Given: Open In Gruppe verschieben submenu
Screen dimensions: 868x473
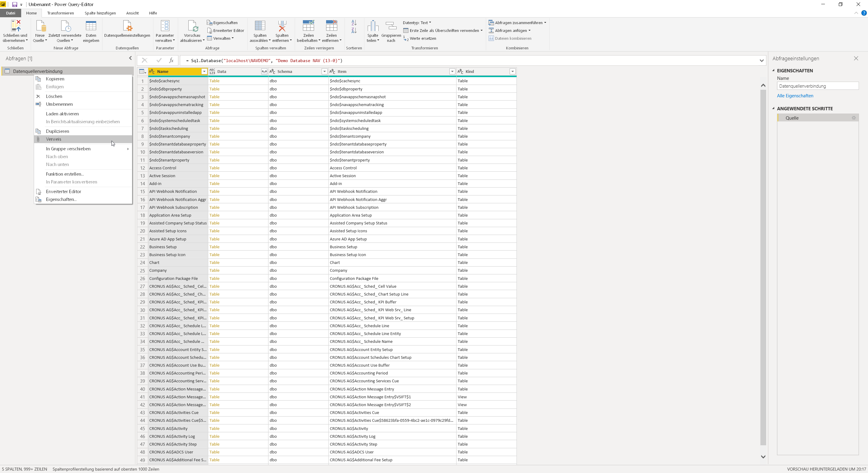Looking at the screenshot, I should [x=83, y=149].
